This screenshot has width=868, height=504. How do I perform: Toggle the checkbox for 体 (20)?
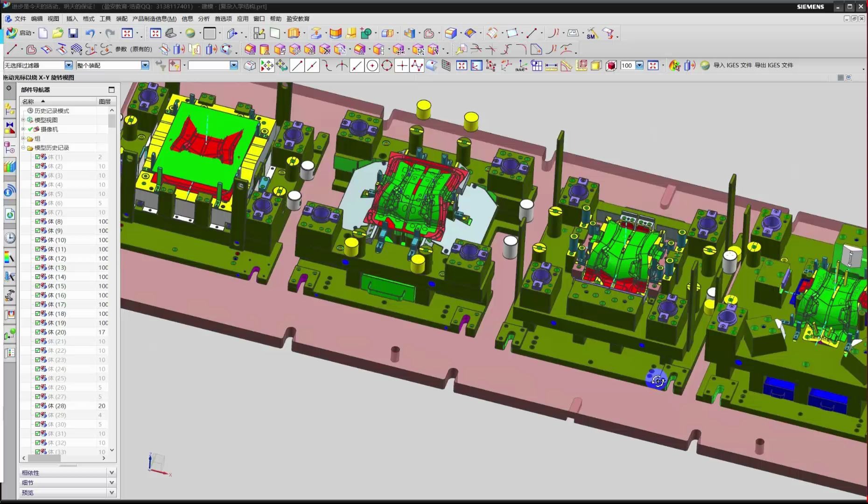click(x=38, y=332)
